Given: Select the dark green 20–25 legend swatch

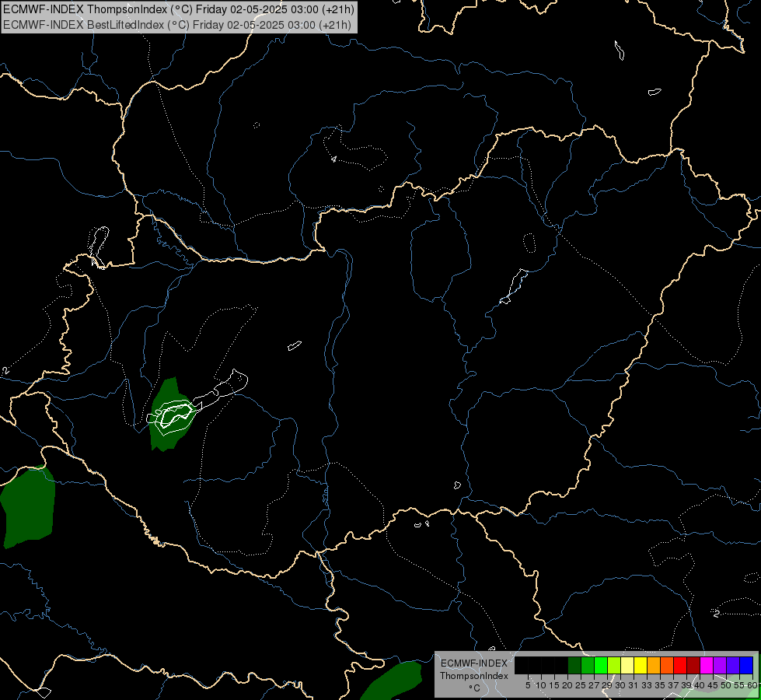Looking at the screenshot, I should coord(574,666).
